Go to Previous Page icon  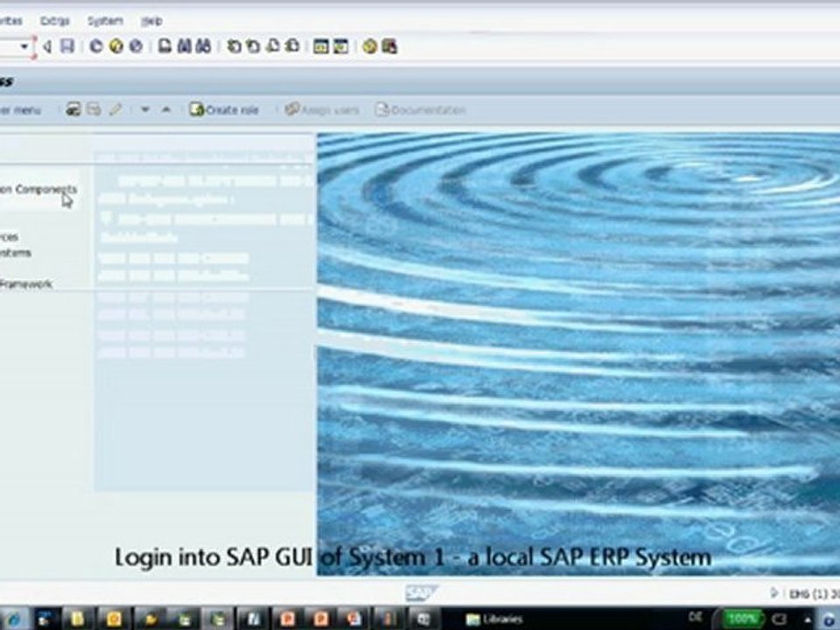[x=253, y=46]
